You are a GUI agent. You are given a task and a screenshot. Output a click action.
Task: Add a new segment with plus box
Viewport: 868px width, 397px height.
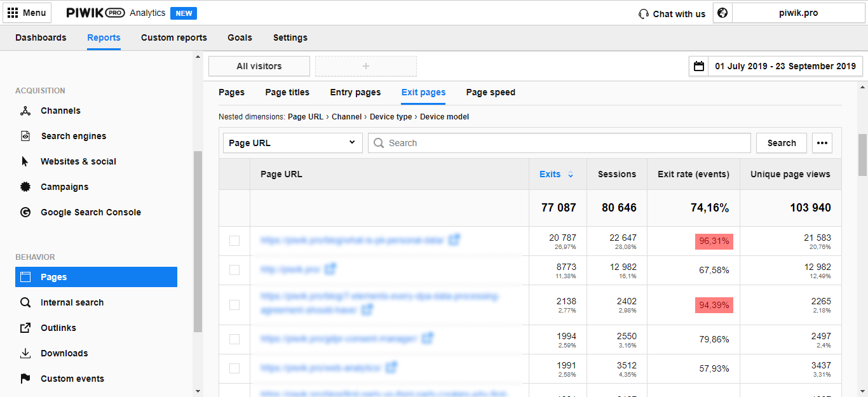[x=365, y=66]
